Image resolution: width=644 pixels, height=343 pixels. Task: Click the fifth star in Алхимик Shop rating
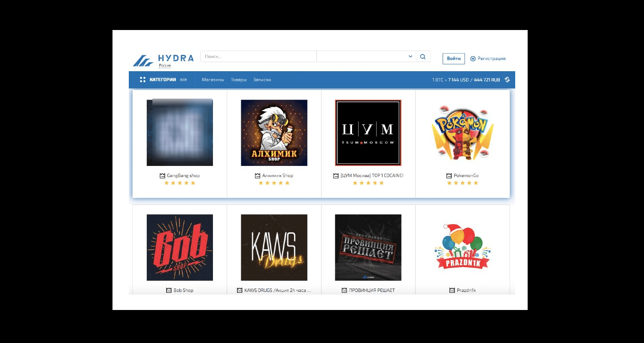[x=288, y=183]
